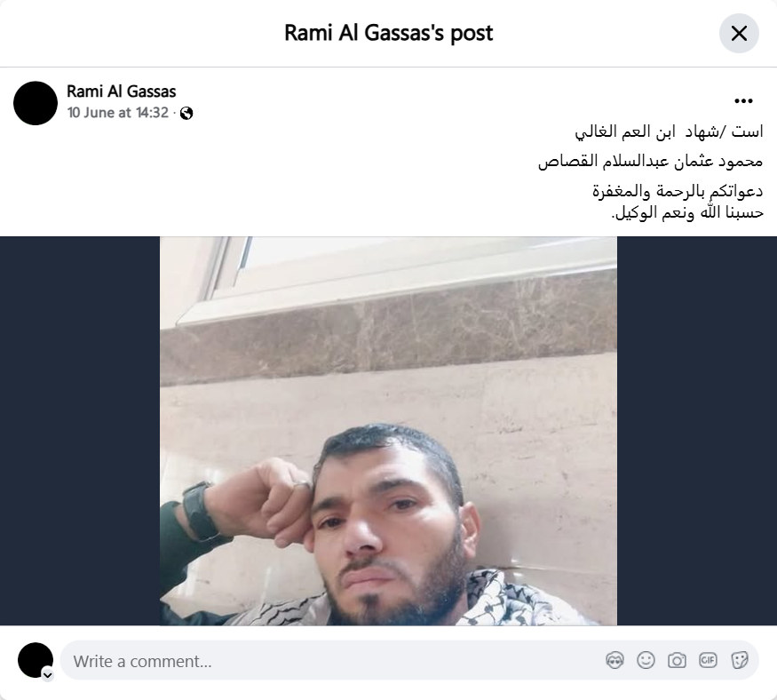This screenshot has width=777, height=700.
Task: Open the 10 June at 14:32 timestamp link
Action: tap(118, 113)
